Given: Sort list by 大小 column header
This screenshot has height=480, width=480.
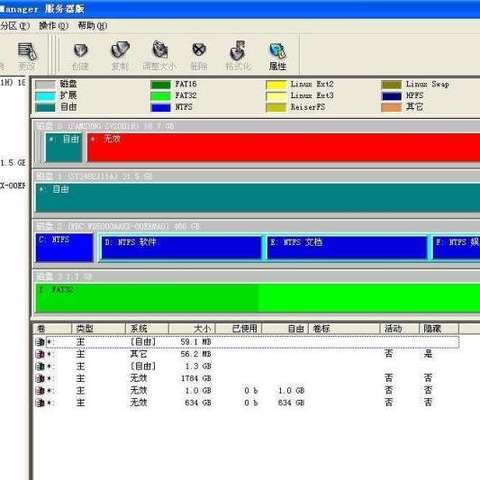Looking at the screenshot, I should (192, 329).
